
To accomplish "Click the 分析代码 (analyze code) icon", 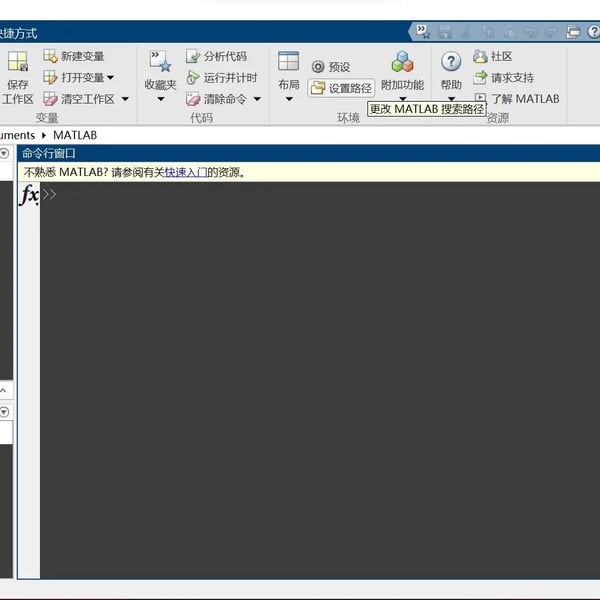I will (193, 56).
